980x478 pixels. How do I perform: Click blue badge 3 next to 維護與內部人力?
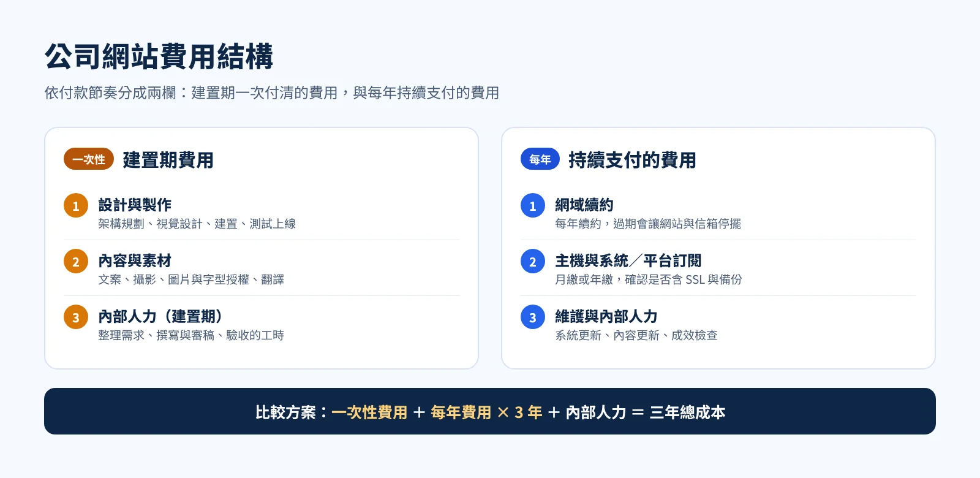(x=533, y=317)
